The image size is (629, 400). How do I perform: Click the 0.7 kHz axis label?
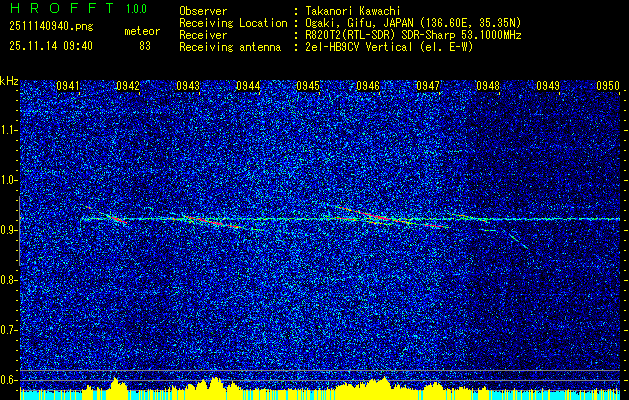point(9,330)
